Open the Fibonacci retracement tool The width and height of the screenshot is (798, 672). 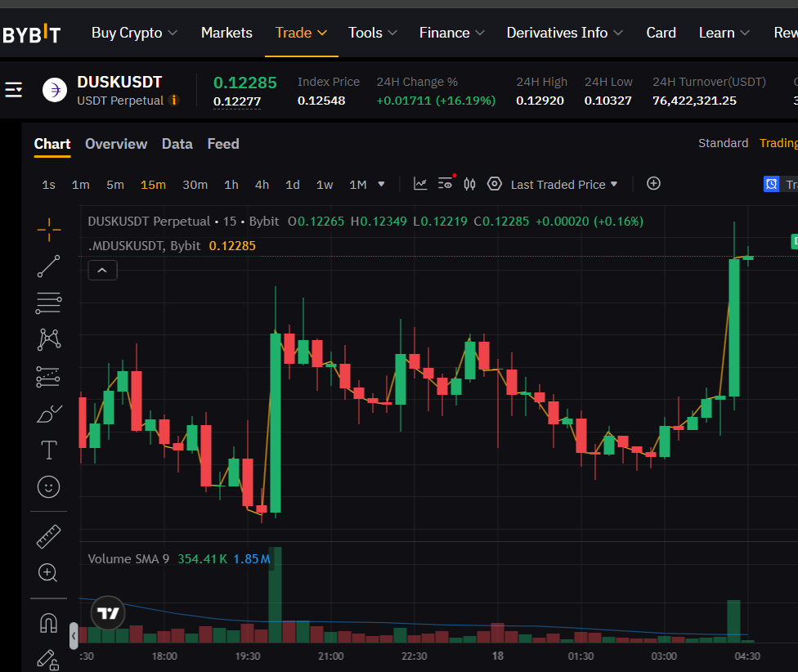click(49, 302)
